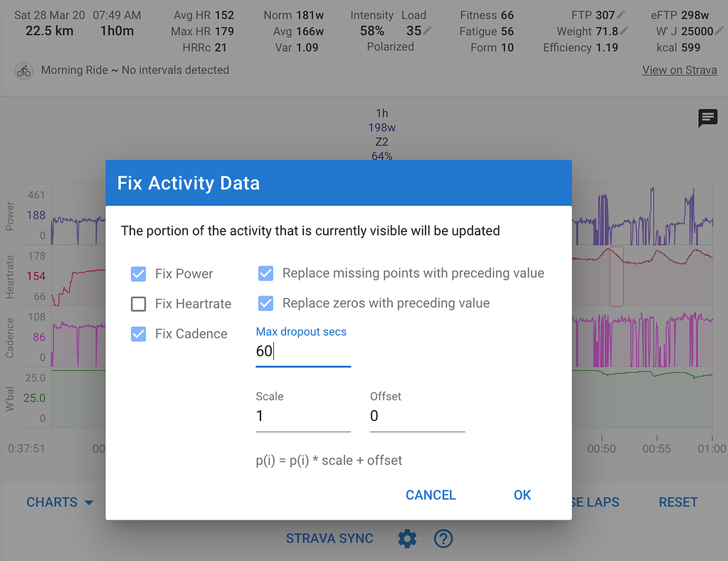Toggle Replace missing points with preceding value

[265, 273]
